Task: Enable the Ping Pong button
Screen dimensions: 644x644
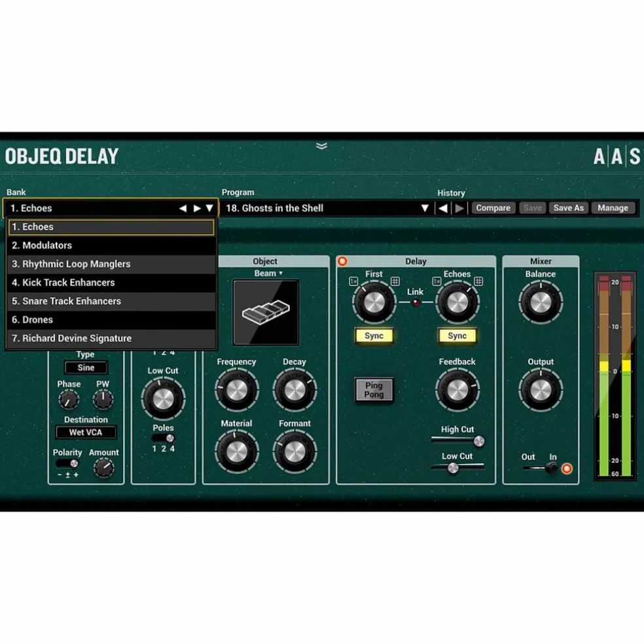Action: point(374,390)
